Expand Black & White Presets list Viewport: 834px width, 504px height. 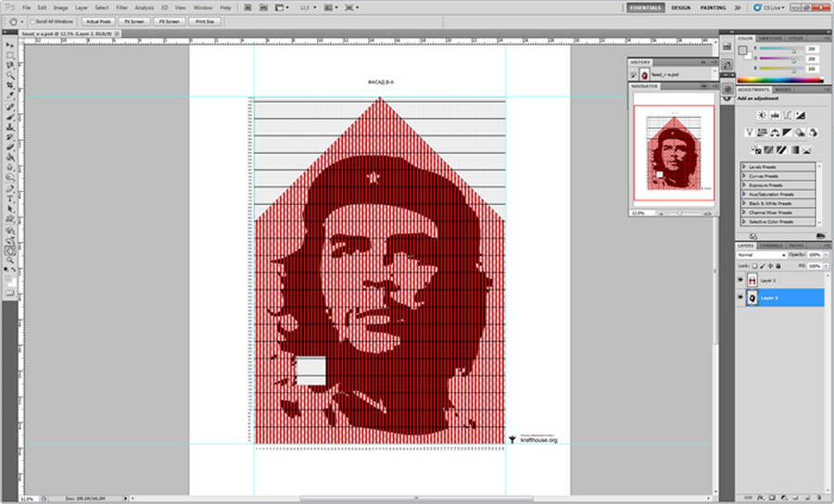pos(744,203)
